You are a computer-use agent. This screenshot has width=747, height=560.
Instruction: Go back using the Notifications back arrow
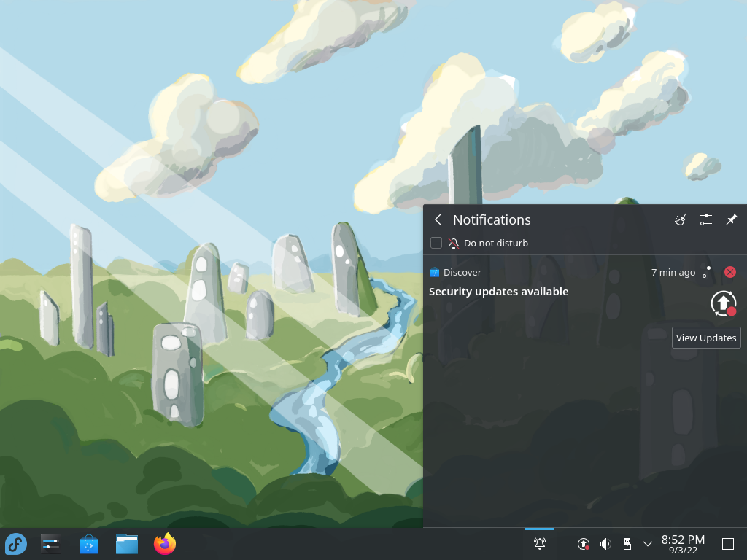coord(438,219)
